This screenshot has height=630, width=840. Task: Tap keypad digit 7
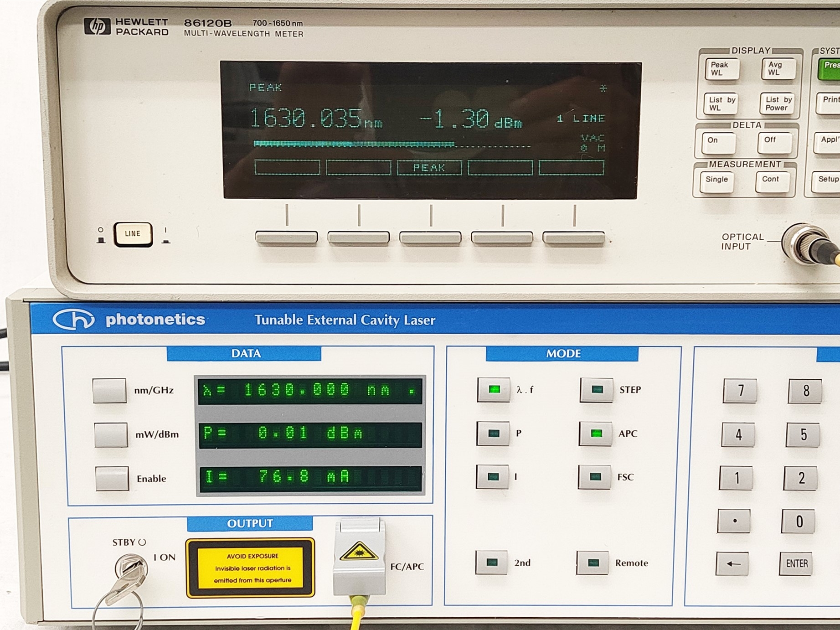pos(740,391)
